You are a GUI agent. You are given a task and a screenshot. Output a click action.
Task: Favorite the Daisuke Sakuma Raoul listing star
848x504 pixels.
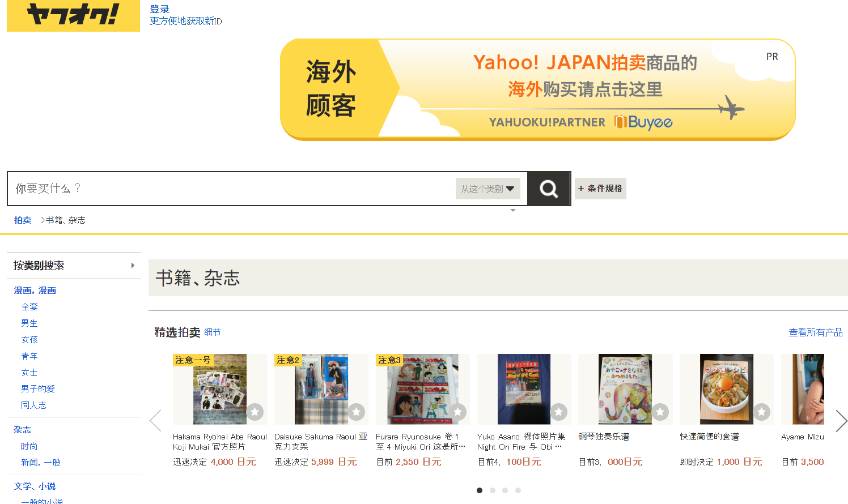click(357, 412)
